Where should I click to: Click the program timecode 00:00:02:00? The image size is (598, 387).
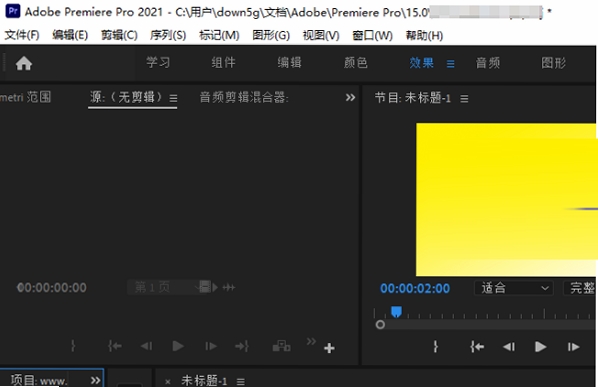[x=415, y=289]
